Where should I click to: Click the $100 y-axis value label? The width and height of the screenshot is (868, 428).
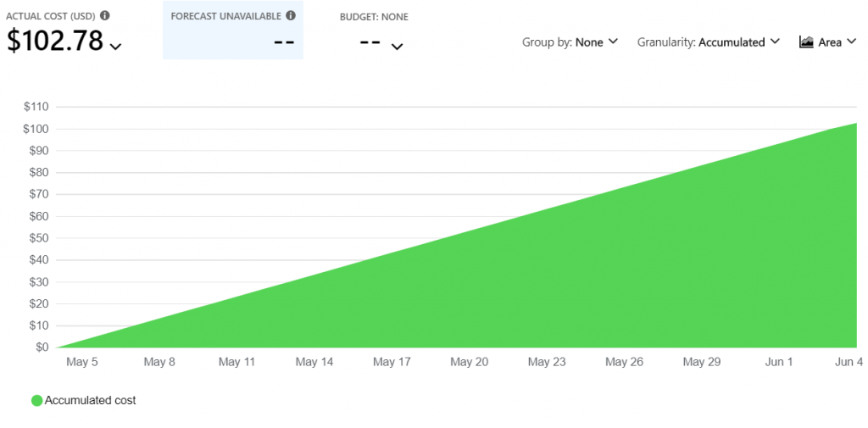point(36,129)
